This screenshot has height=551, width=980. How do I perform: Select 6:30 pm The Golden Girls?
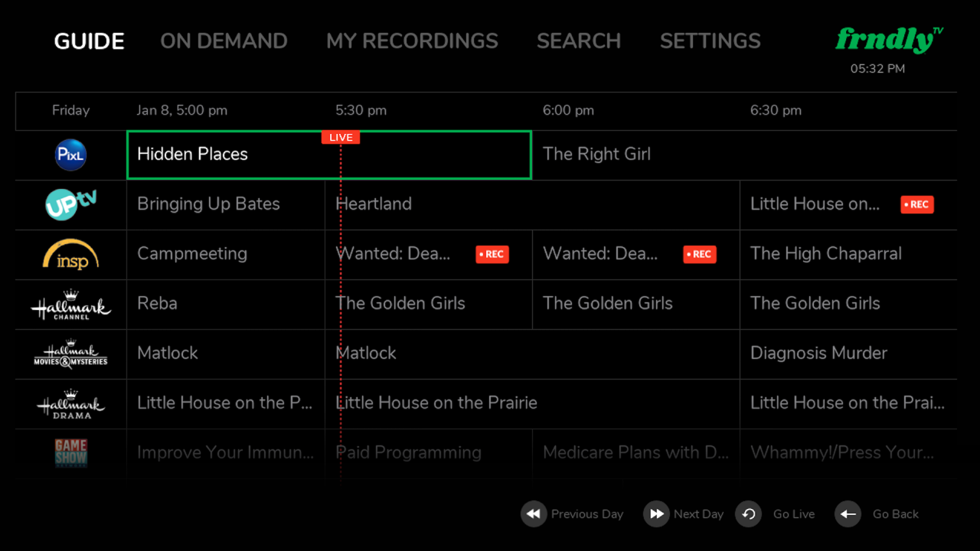pos(848,305)
